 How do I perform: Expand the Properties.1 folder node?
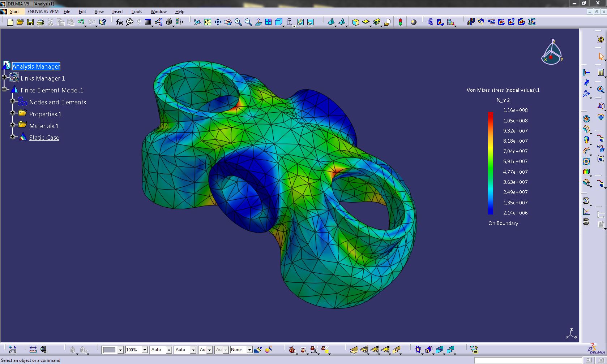click(x=13, y=113)
